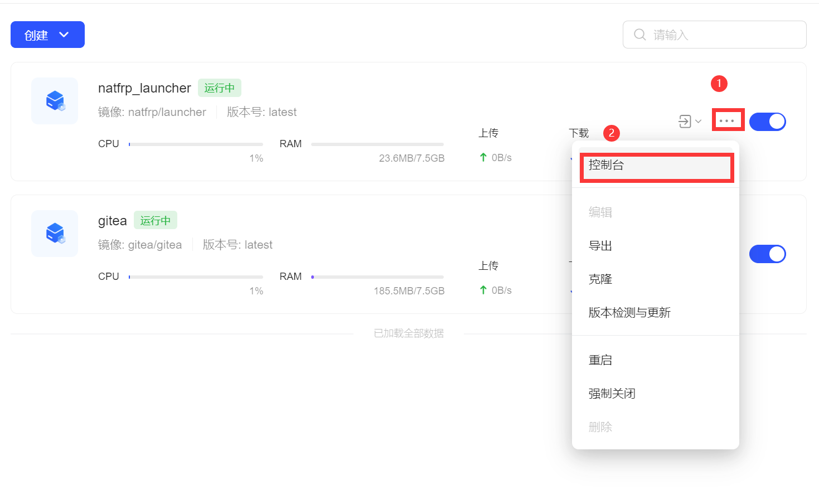Click the upload arrow icon in gitea row
The width and height of the screenshot is (819, 504).
(483, 290)
